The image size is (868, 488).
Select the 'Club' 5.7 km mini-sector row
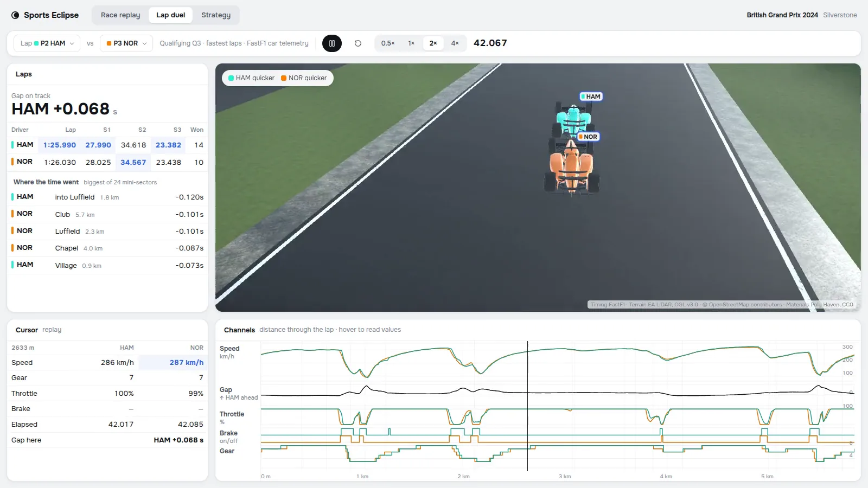pos(107,214)
